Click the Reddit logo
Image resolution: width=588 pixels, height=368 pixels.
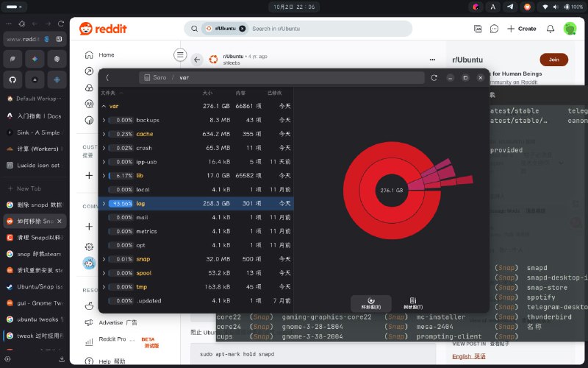(x=103, y=29)
